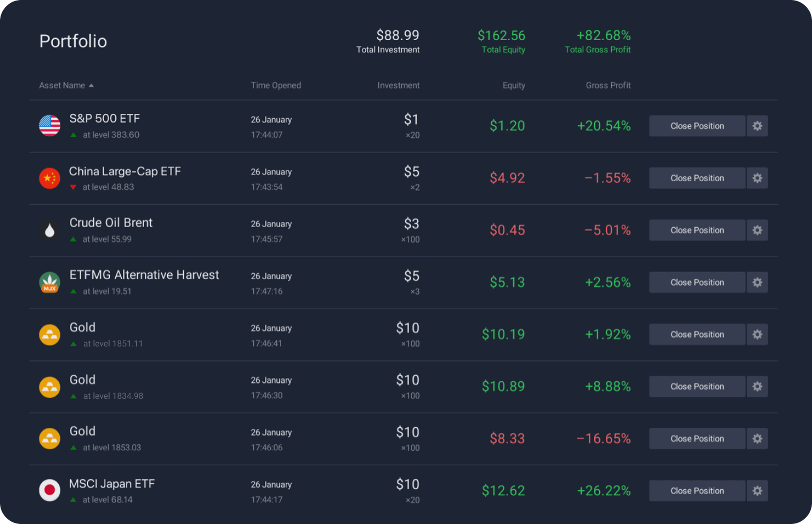This screenshot has width=812, height=524.
Task: Click the MSCI Japan ETF flag icon
Action: point(50,490)
